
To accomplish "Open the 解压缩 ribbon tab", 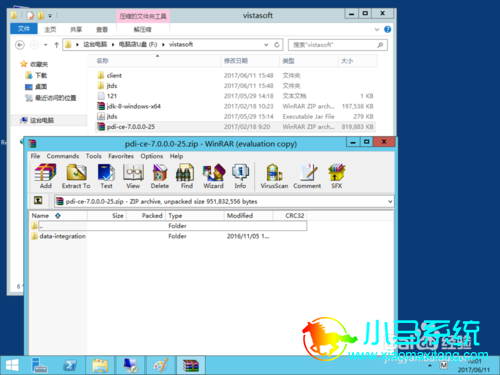I will tap(143, 30).
